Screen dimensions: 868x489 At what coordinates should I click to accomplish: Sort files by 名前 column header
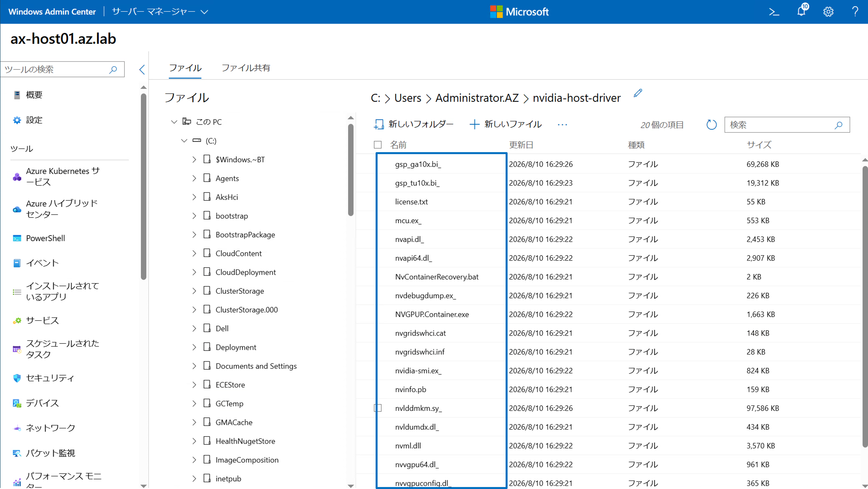[x=398, y=145]
